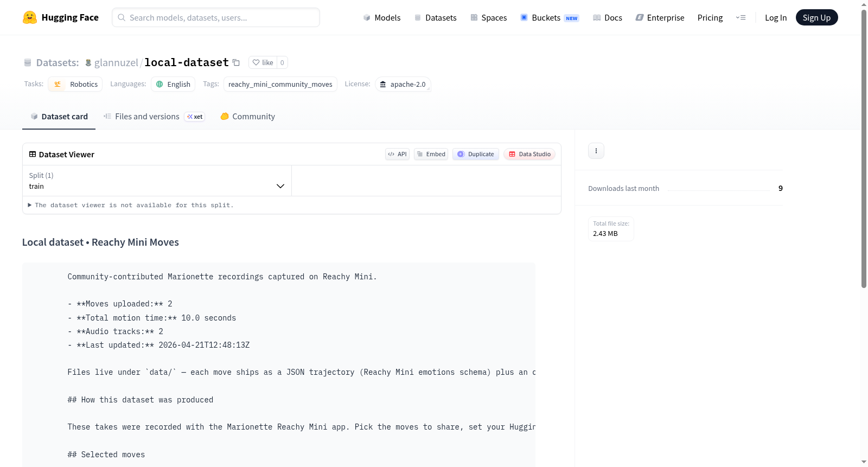868x467 pixels.
Task: Open the Datasets page from navigation
Action: tap(435, 17)
